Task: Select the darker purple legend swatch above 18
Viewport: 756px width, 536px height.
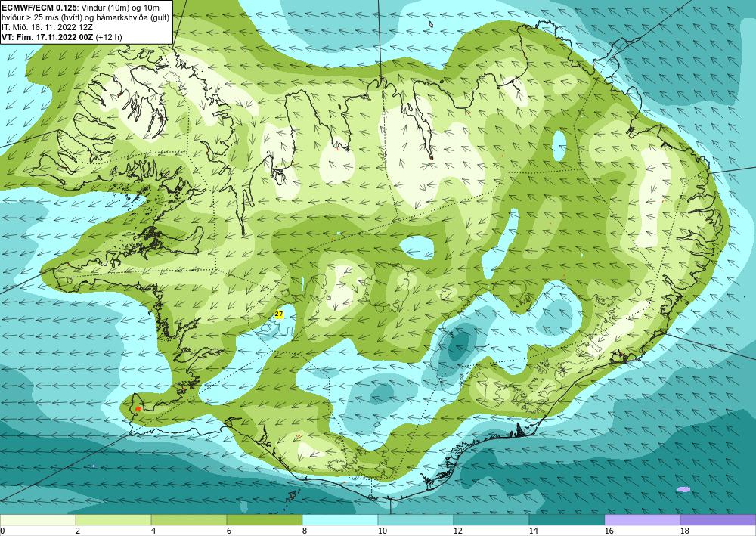Action: coord(718,520)
